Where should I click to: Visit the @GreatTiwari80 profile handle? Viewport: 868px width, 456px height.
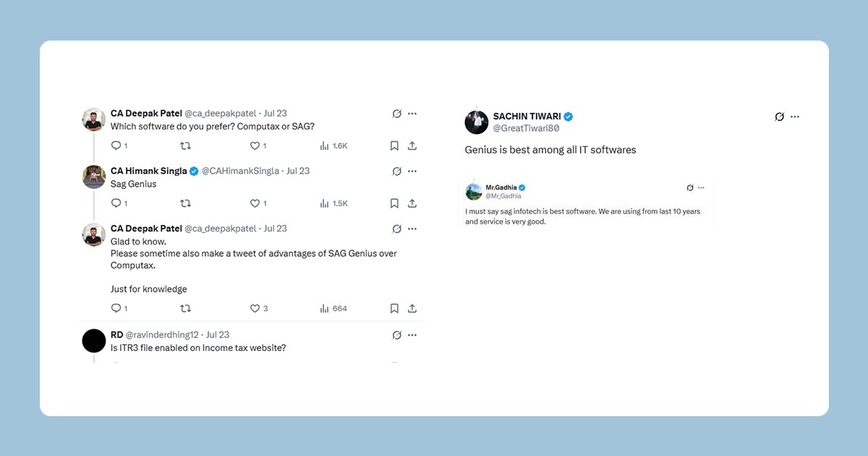tap(526, 128)
